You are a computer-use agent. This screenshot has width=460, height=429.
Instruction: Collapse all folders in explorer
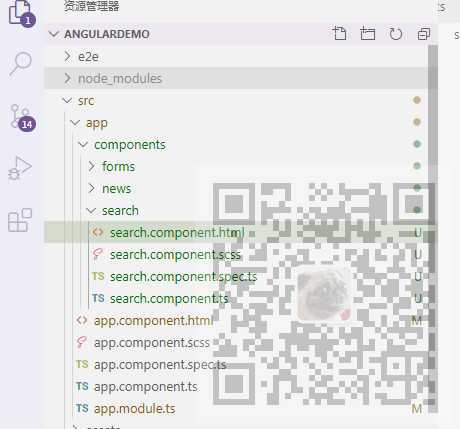tap(424, 34)
